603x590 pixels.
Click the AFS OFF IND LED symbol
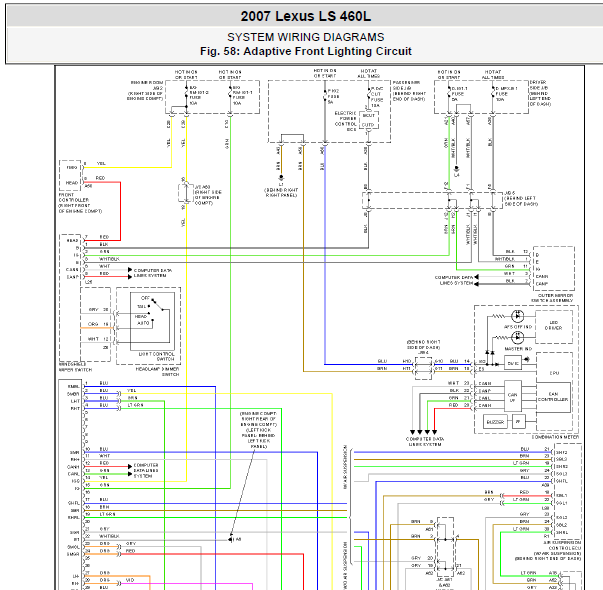(517, 316)
